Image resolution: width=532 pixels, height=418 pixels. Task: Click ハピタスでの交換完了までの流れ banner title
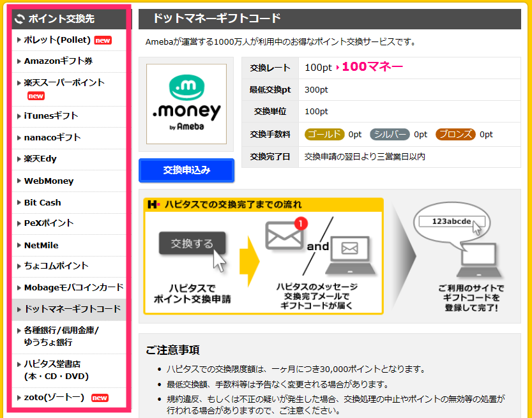click(x=232, y=204)
